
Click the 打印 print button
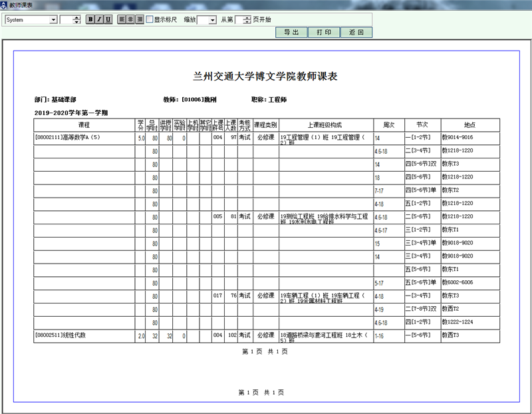pyautogui.click(x=324, y=32)
